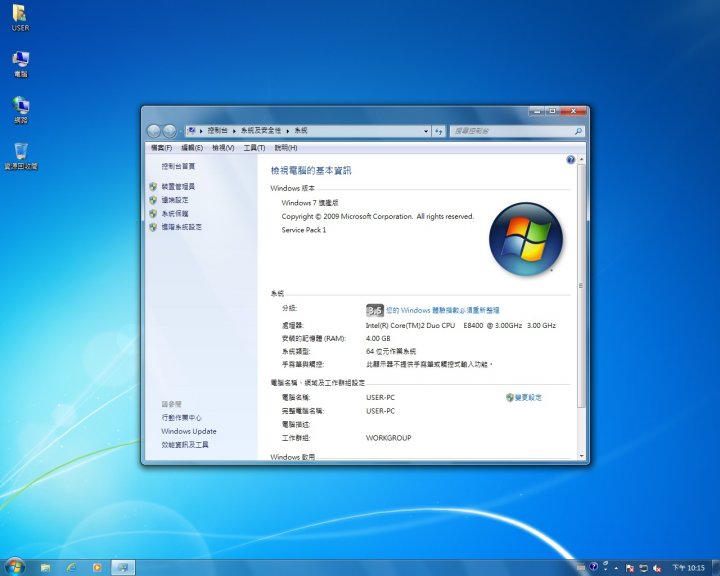
Task: Select the Control Panel System taskbar button
Action: point(123,568)
